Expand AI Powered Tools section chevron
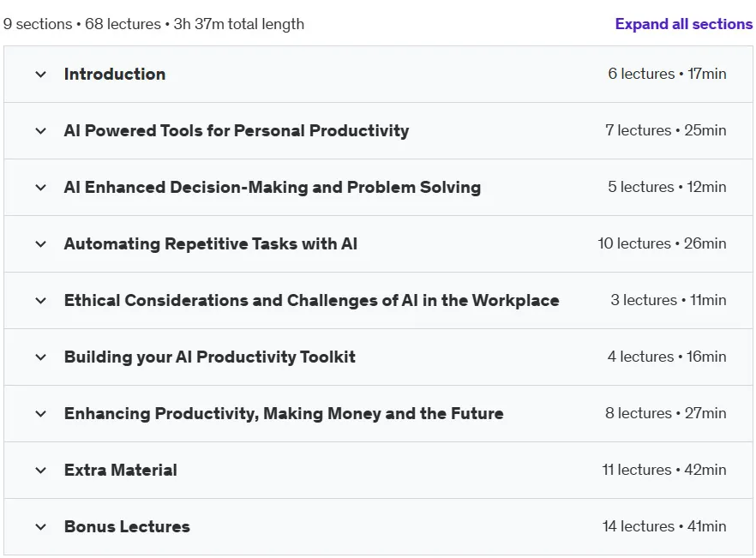This screenshot has height=558, width=756. [x=41, y=130]
